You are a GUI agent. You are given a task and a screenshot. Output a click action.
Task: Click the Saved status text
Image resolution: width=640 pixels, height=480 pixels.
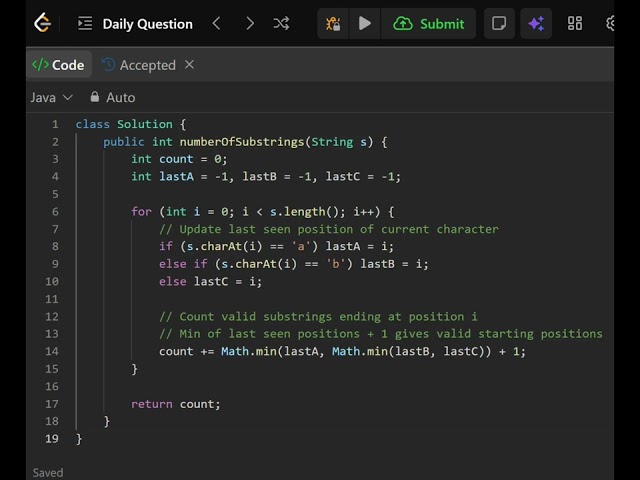click(x=48, y=473)
